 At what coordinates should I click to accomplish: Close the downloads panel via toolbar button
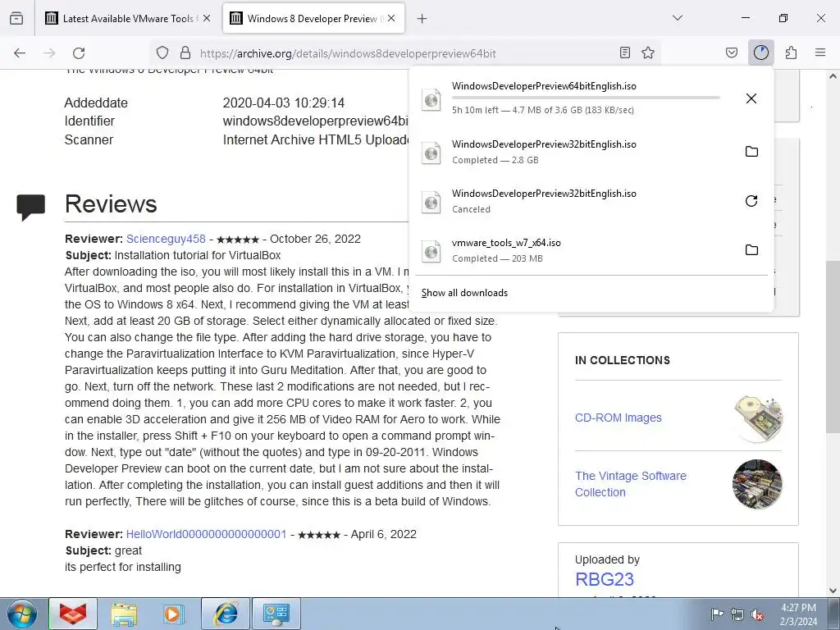point(760,52)
